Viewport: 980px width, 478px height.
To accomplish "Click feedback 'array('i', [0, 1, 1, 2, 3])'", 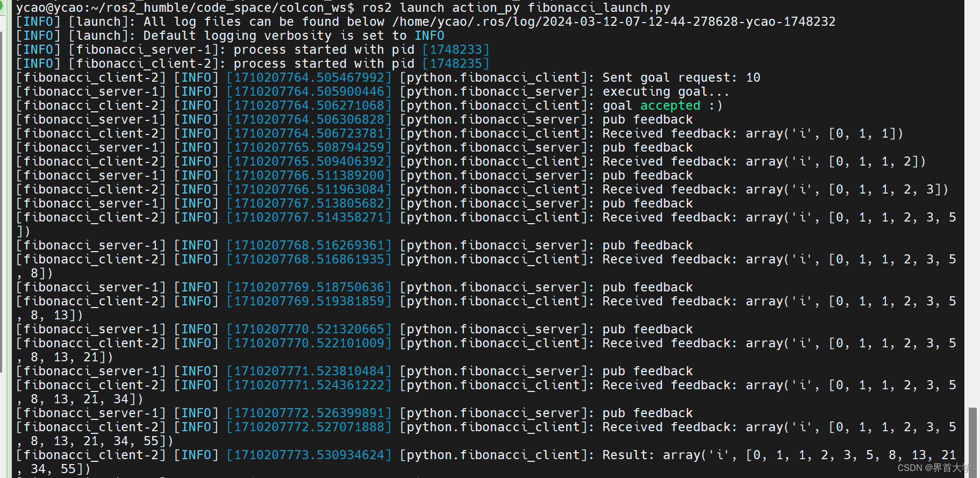I will click(847, 189).
